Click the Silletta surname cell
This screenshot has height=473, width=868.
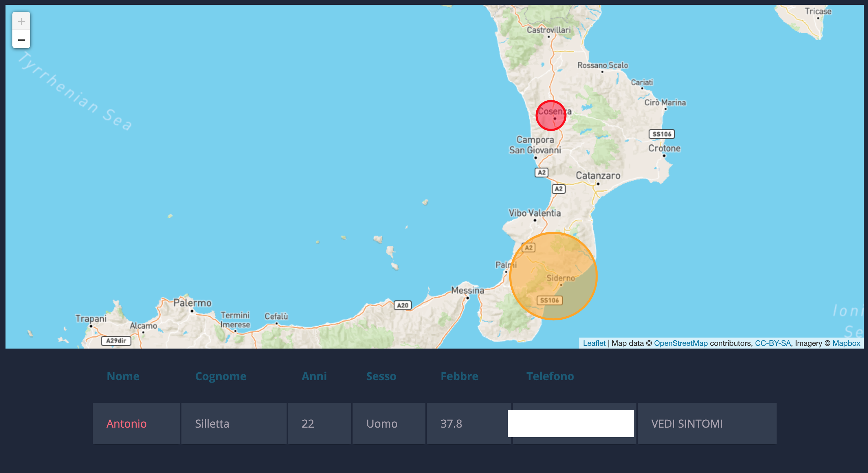click(x=212, y=423)
